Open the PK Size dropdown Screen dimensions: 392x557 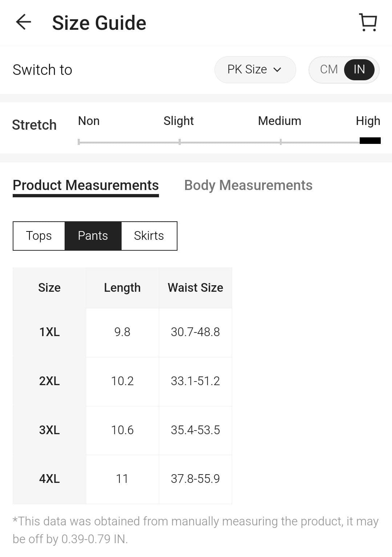[255, 69]
